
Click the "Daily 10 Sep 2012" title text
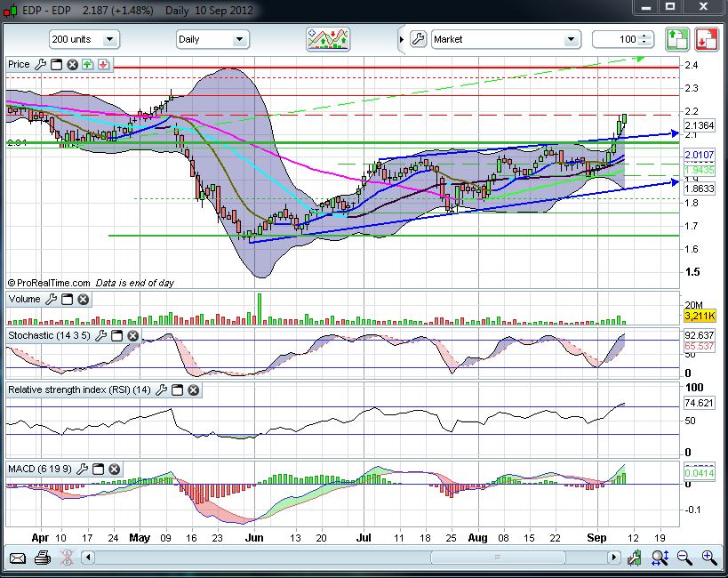point(210,10)
